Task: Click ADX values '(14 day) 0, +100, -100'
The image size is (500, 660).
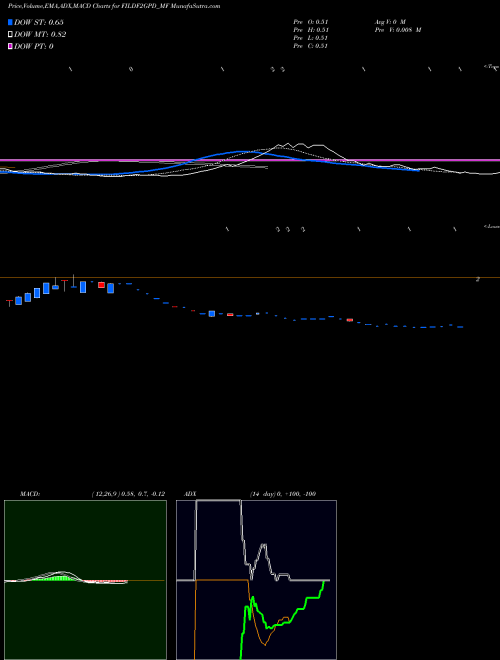Action: 283,494
